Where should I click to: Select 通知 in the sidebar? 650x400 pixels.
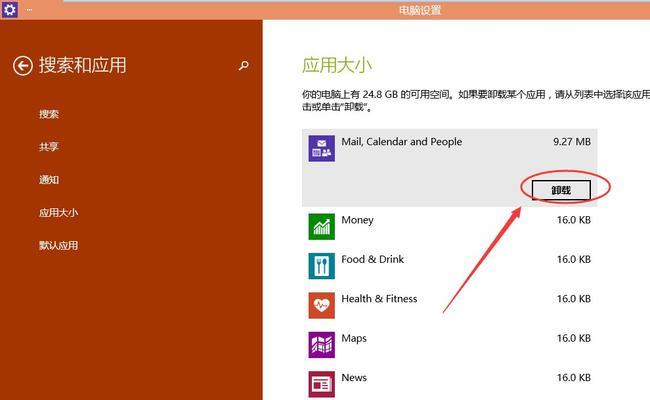point(49,179)
